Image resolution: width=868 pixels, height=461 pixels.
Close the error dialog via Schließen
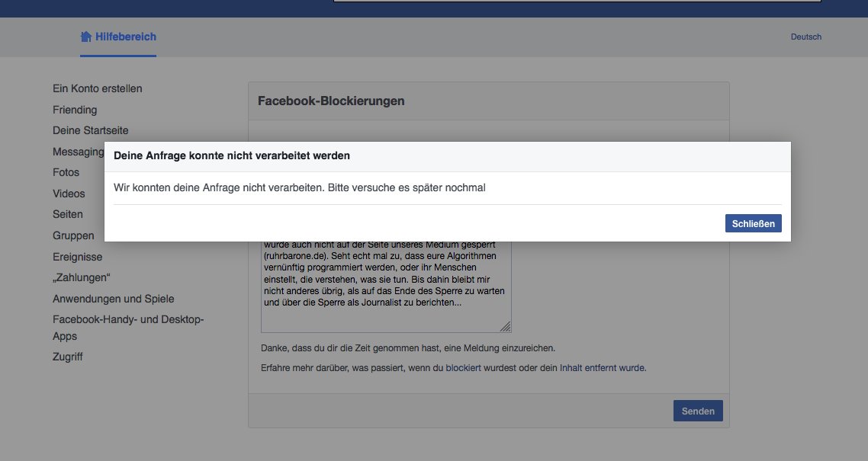[x=753, y=222]
